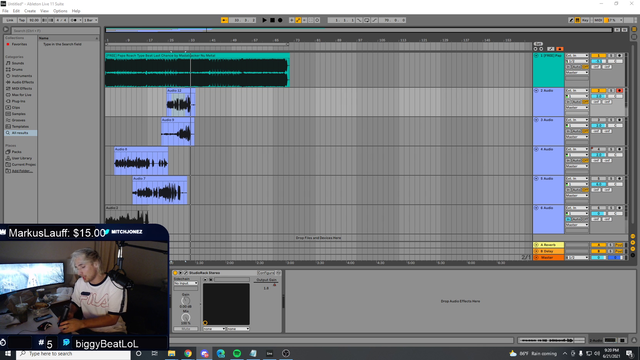Disarm the 2 Audio track record button
This screenshot has width=640, height=360.
click(x=619, y=91)
